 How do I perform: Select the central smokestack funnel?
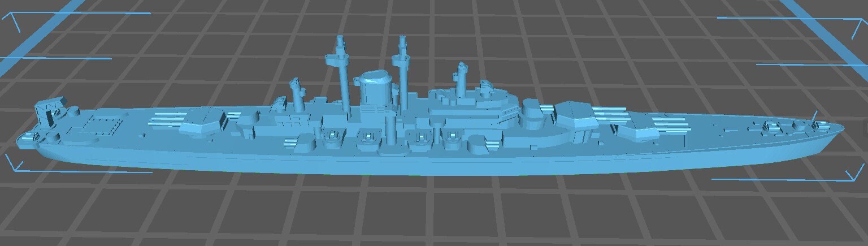coord(376,88)
